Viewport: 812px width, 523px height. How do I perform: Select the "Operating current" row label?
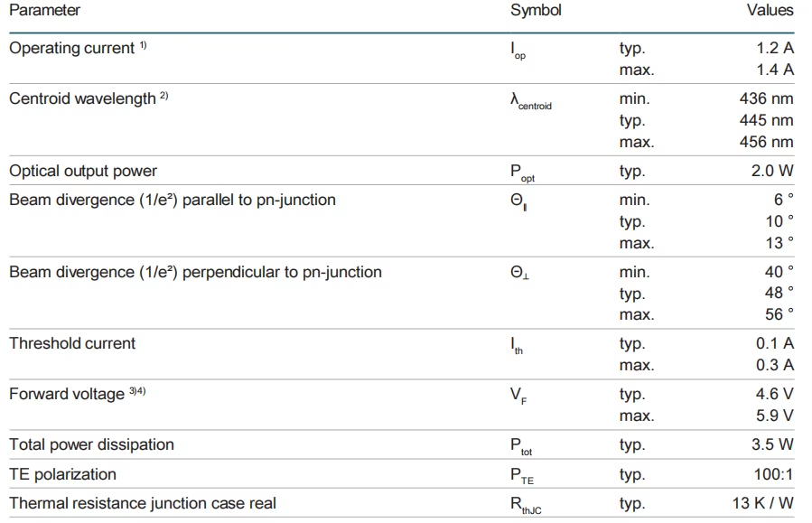(71, 48)
